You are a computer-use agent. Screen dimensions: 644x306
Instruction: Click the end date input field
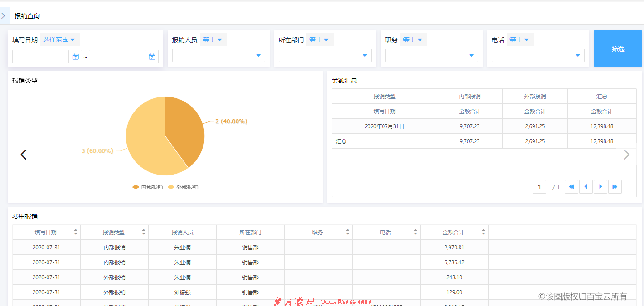click(117, 57)
